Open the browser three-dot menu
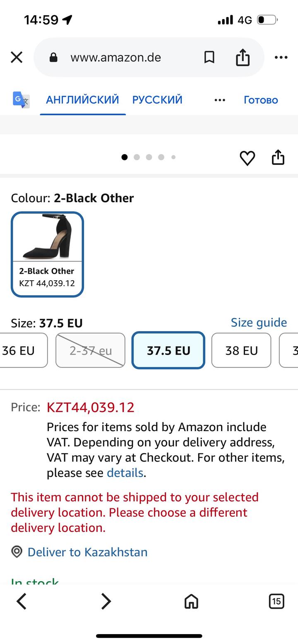Screen dimensions: 298x644 [281, 57]
